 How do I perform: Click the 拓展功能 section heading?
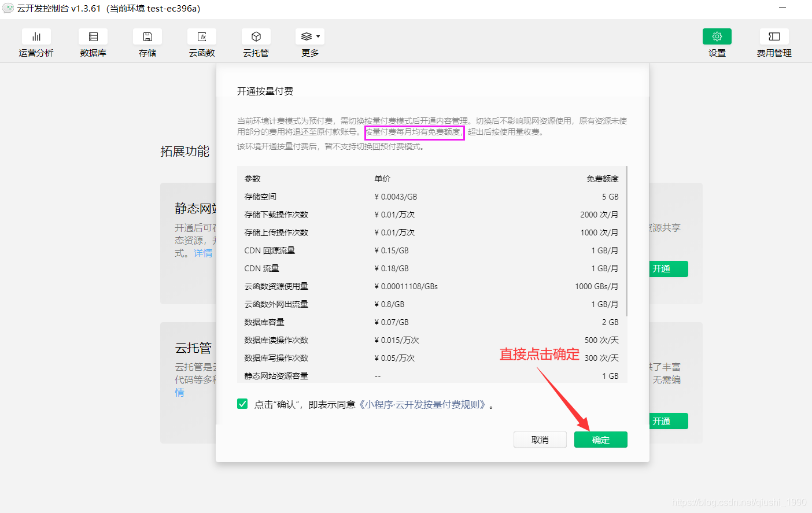pyautogui.click(x=185, y=152)
